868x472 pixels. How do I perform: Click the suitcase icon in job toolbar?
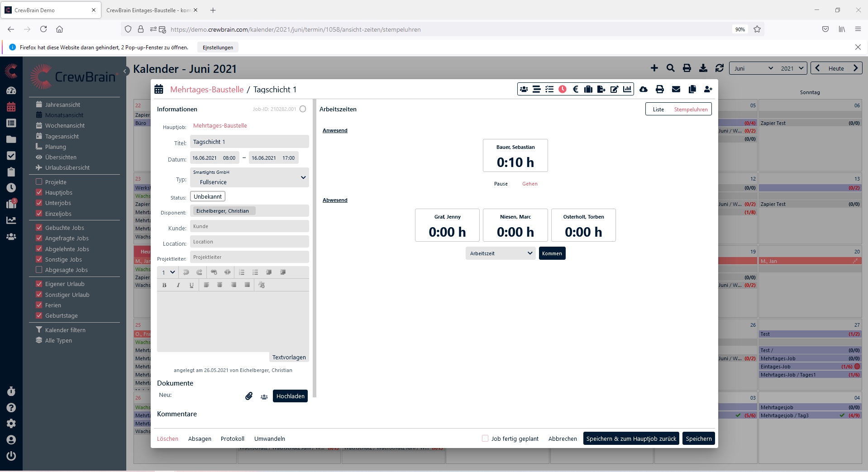588,89
